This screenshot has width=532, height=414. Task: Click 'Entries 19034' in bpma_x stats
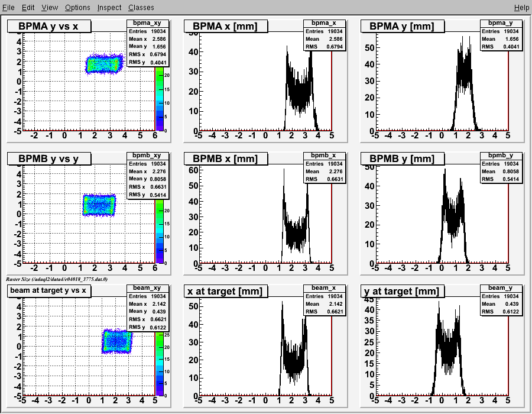(324, 31)
